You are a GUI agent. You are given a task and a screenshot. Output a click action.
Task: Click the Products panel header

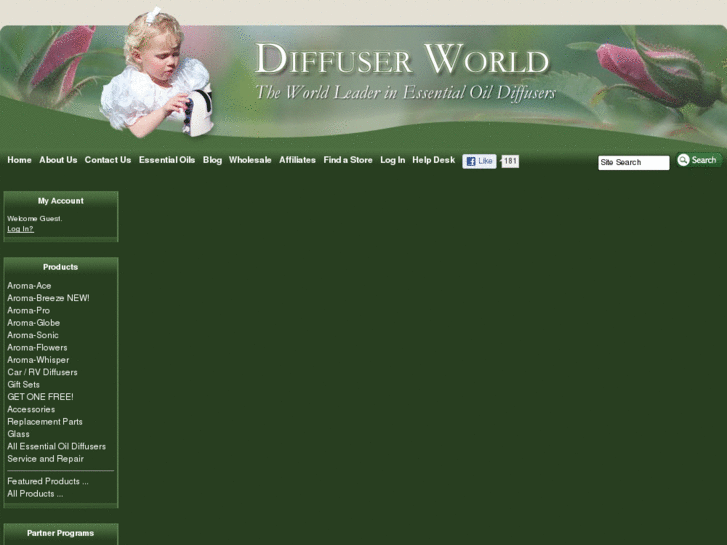pos(61,267)
